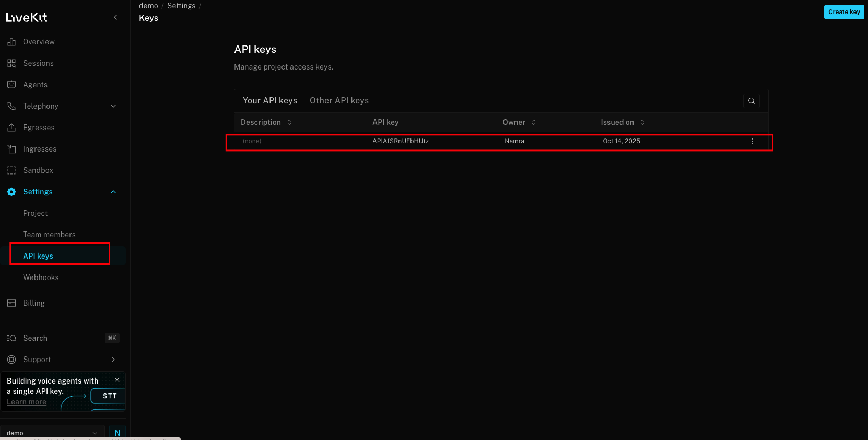Image resolution: width=868 pixels, height=440 pixels.
Task: Dismiss the voice agents promo banner
Action: 117,380
